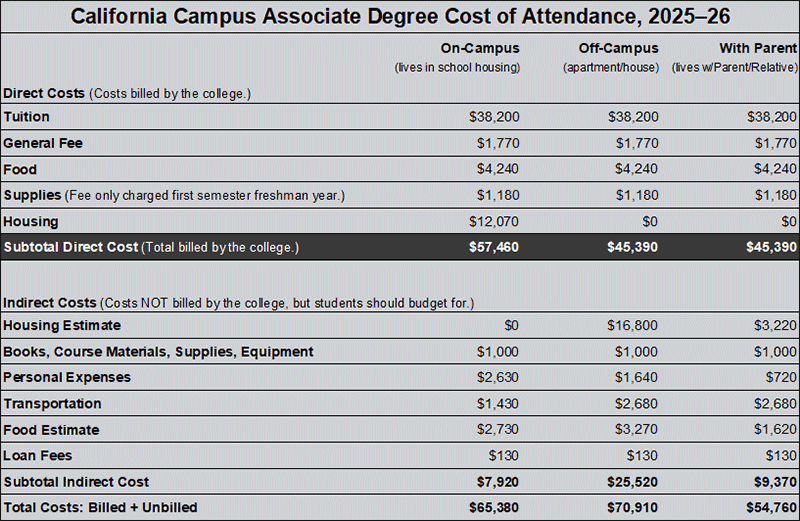Click the Loan Fees row label
Viewport: 800px width, 521px height.
tap(35, 456)
